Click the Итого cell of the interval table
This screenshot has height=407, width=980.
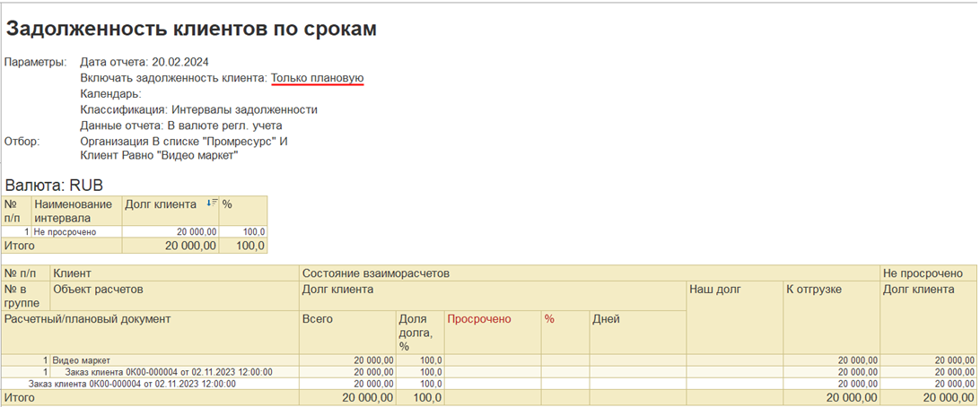[62, 246]
